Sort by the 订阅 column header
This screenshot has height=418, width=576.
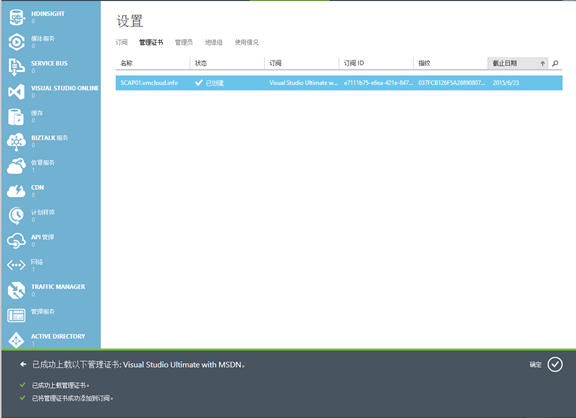click(302, 63)
